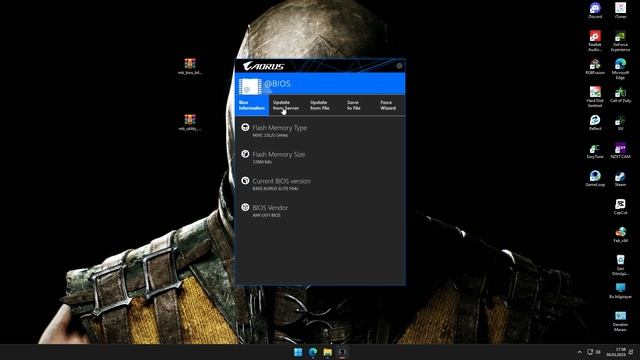Open the taskbar clock and date
Viewport: 640px width, 360px height.
pos(616,352)
